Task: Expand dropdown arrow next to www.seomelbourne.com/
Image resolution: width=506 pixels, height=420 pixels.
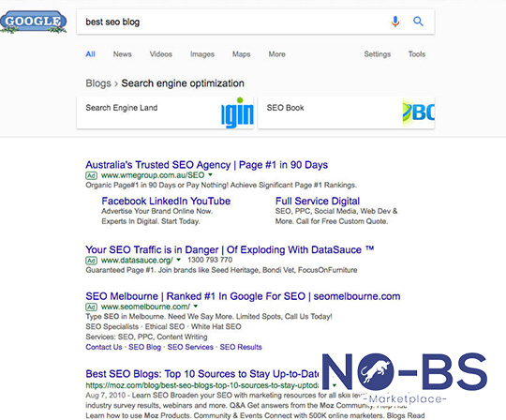Action: click(196, 306)
